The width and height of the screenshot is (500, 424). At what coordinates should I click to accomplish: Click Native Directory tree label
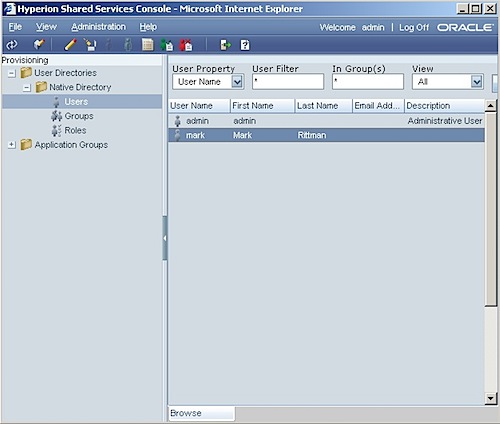pyautogui.click(x=80, y=87)
